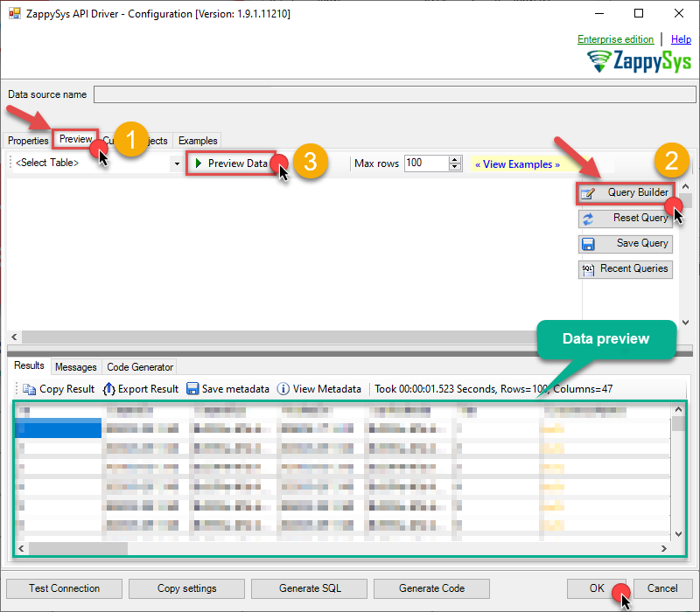Maximize the configuration window

[x=639, y=13]
